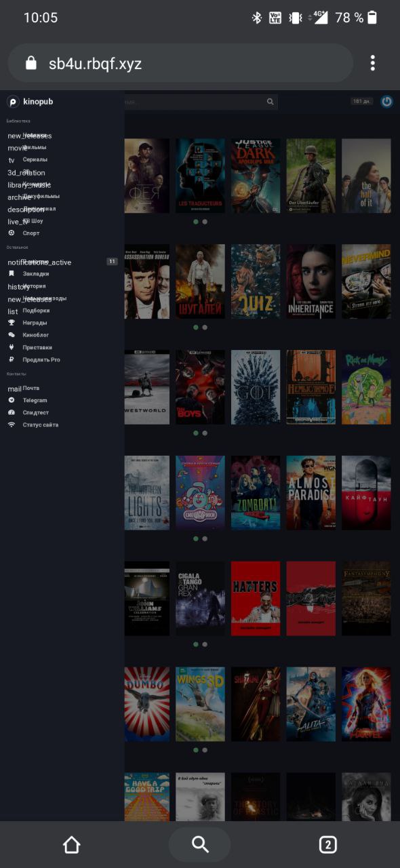
Task: Open Assassination Bureau poster
Action: tap(147, 282)
